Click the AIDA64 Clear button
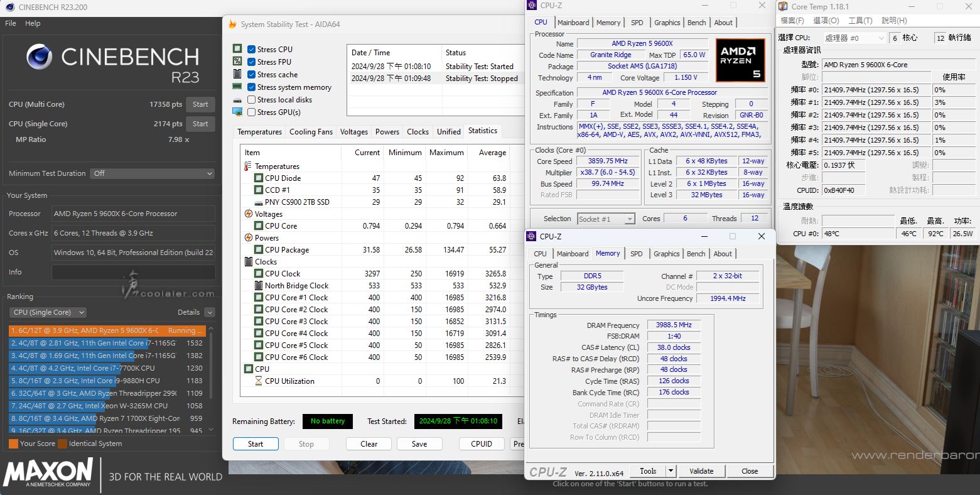This screenshot has height=495, width=980. (x=369, y=444)
